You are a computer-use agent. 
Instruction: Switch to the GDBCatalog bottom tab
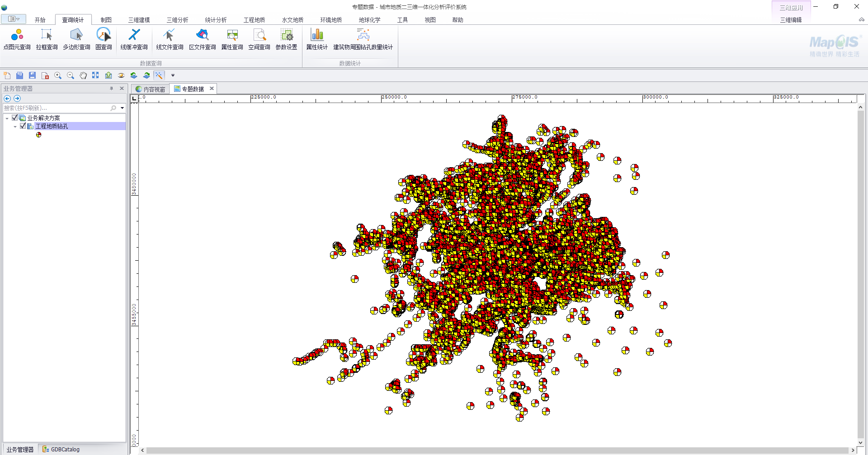click(61, 449)
